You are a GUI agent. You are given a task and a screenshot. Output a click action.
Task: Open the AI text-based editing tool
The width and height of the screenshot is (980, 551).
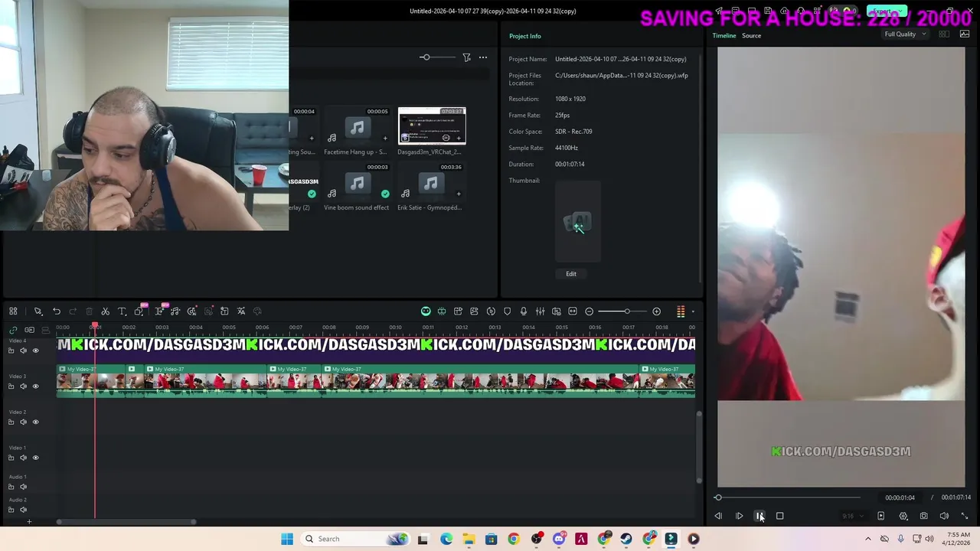pyautogui.click(x=159, y=311)
